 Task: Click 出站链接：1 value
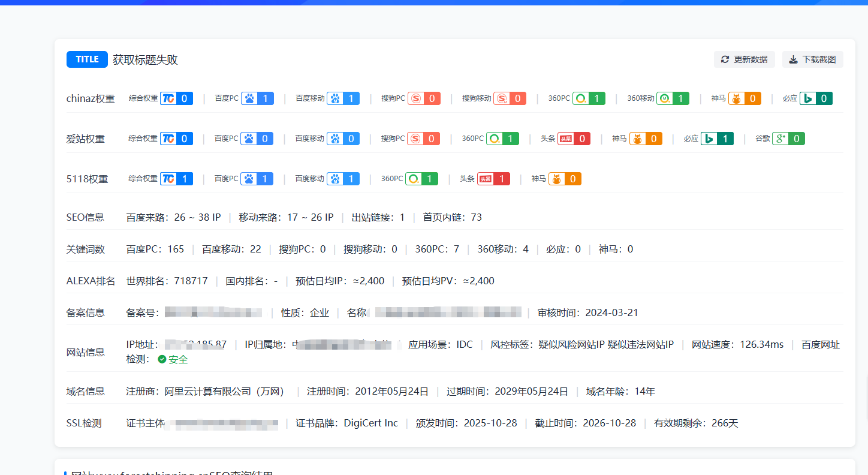pyautogui.click(x=378, y=217)
